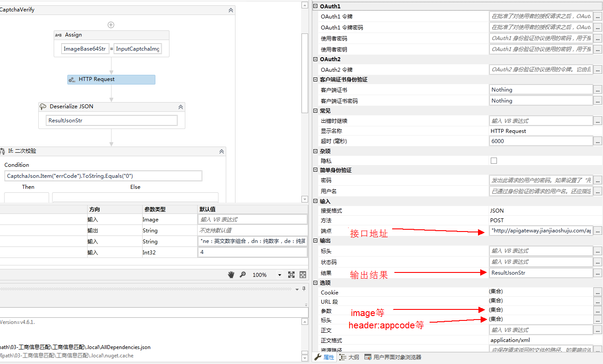
Task: Select the HTTP Request activity
Action: point(111,80)
